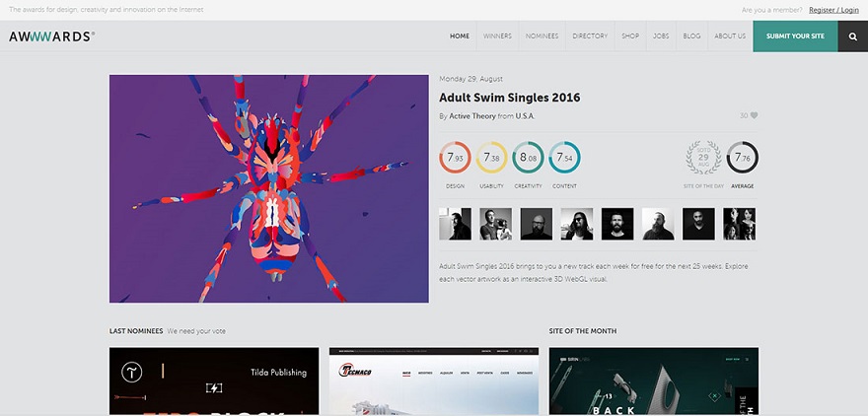Click the Usability score circle 7.38
Viewport: 868px width, 416px height.
[x=491, y=158]
